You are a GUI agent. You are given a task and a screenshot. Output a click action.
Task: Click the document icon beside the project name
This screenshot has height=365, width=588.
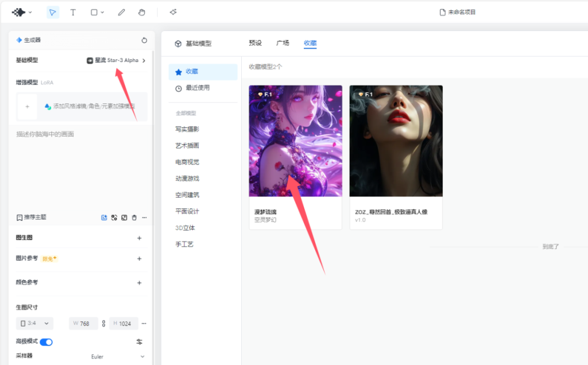(443, 13)
